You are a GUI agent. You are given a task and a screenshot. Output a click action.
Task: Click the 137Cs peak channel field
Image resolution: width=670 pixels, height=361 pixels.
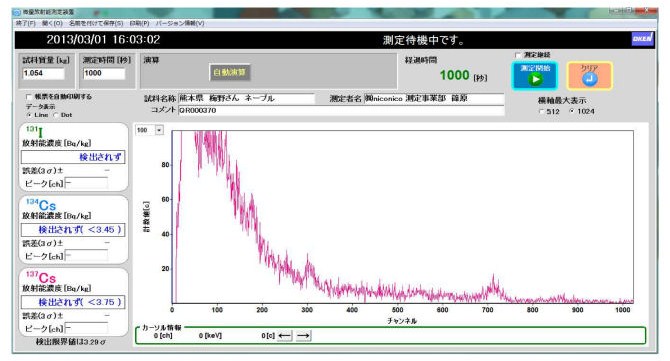[86, 329]
